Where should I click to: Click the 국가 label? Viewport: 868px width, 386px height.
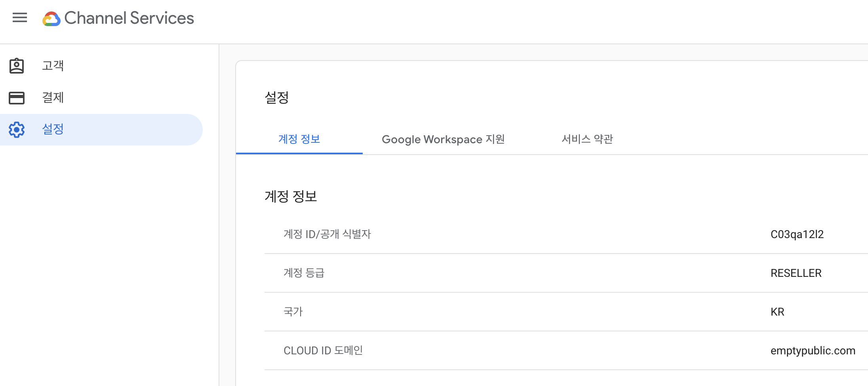pyautogui.click(x=293, y=312)
